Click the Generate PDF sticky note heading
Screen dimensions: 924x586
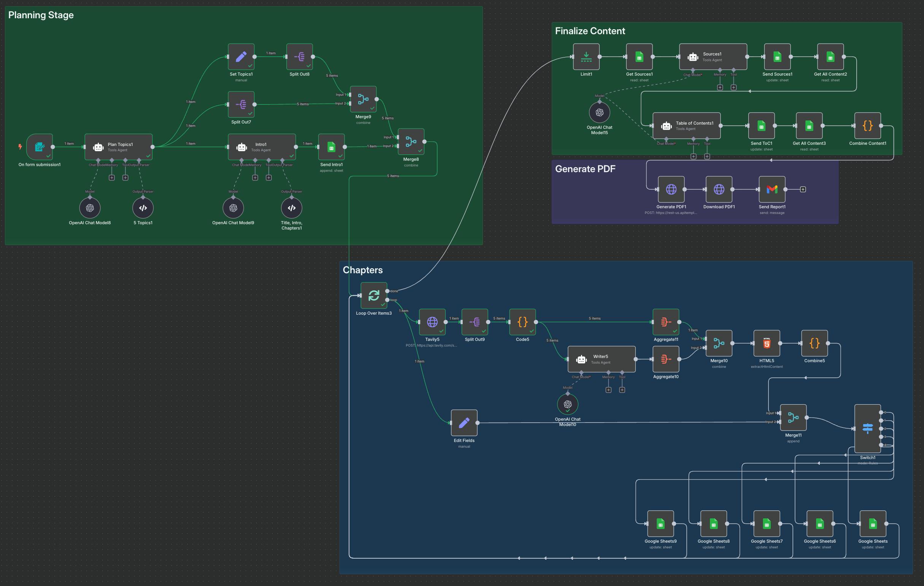(585, 169)
